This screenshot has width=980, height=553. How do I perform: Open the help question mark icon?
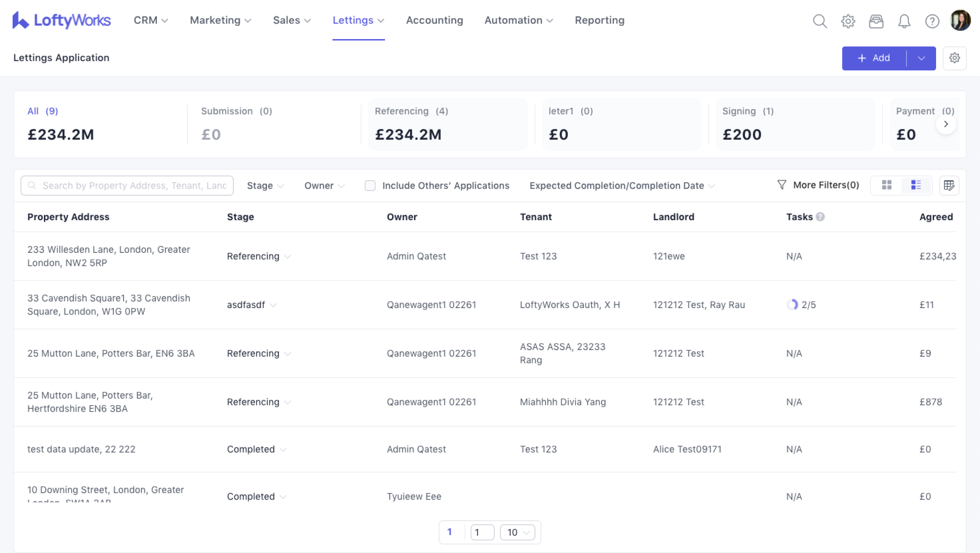tap(932, 21)
